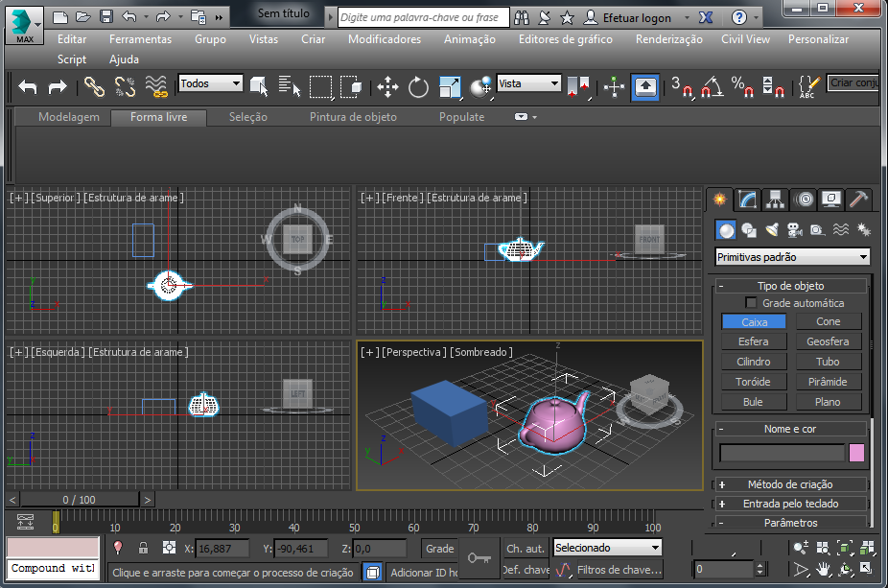
Task: Open the Todos selection filter dropdown
Action: [x=210, y=83]
